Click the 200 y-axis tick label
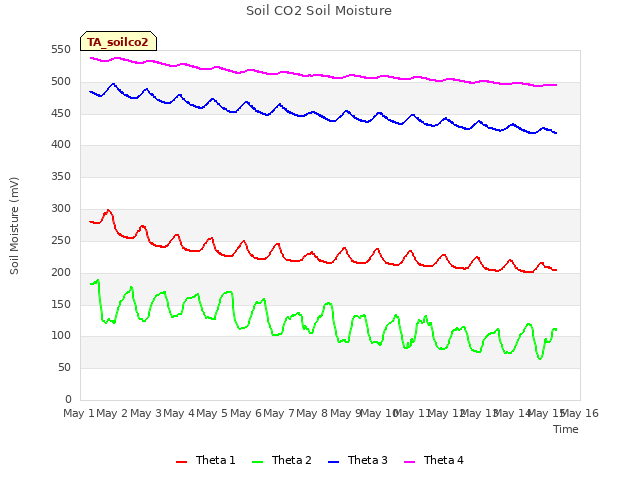 [x=61, y=272]
